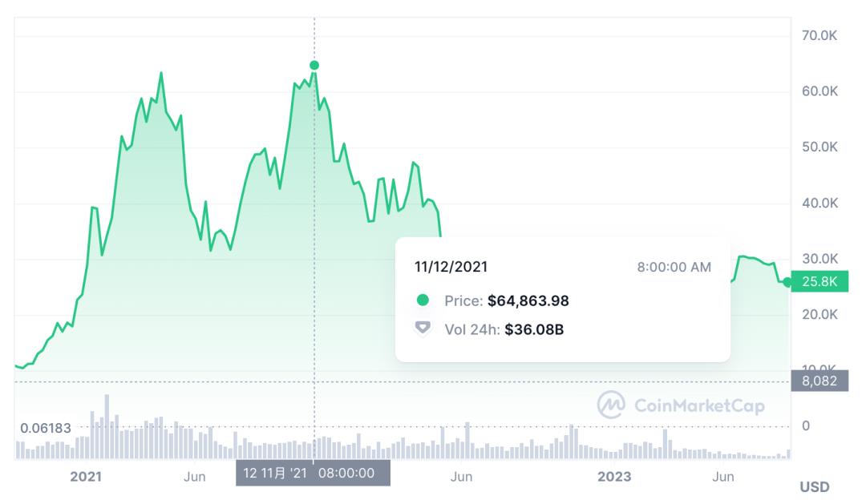Click the USD currency label
This screenshot has height=504, width=866.
815,487
